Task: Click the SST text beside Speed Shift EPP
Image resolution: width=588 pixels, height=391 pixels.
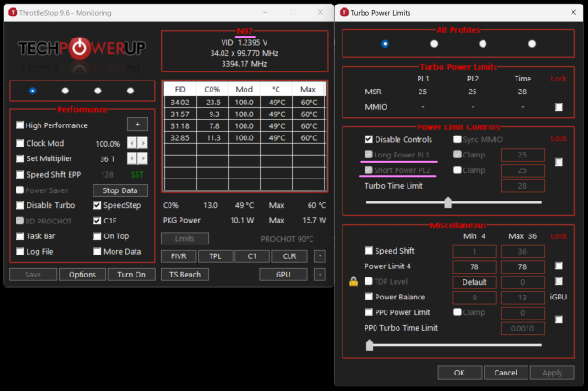Action: tap(136, 175)
